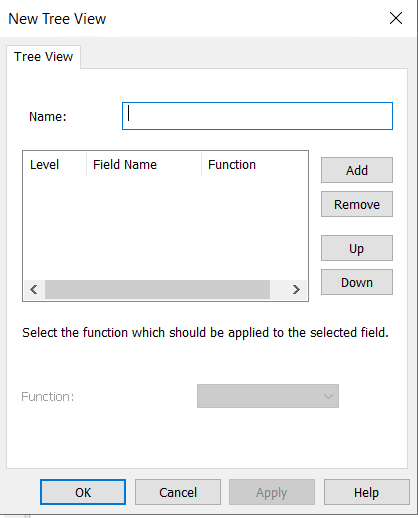Click into the Name text field
The width and height of the screenshot is (418, 518).
257,116
